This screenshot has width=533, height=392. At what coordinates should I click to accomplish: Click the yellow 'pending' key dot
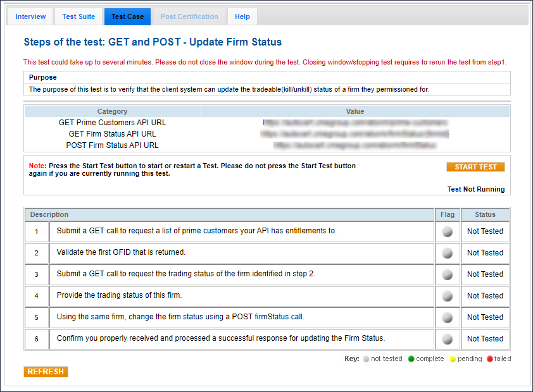(x=452, y=359)
